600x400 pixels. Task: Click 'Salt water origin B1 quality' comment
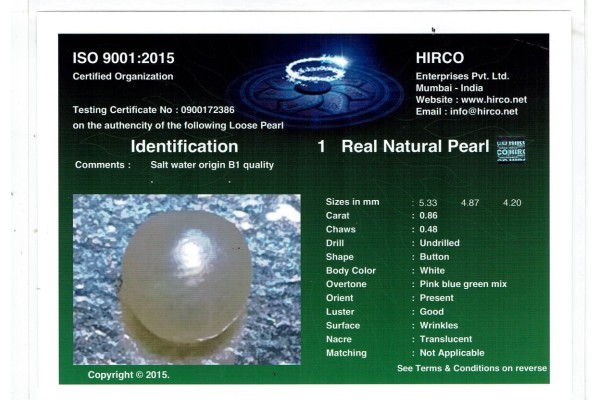click(212, 165)
